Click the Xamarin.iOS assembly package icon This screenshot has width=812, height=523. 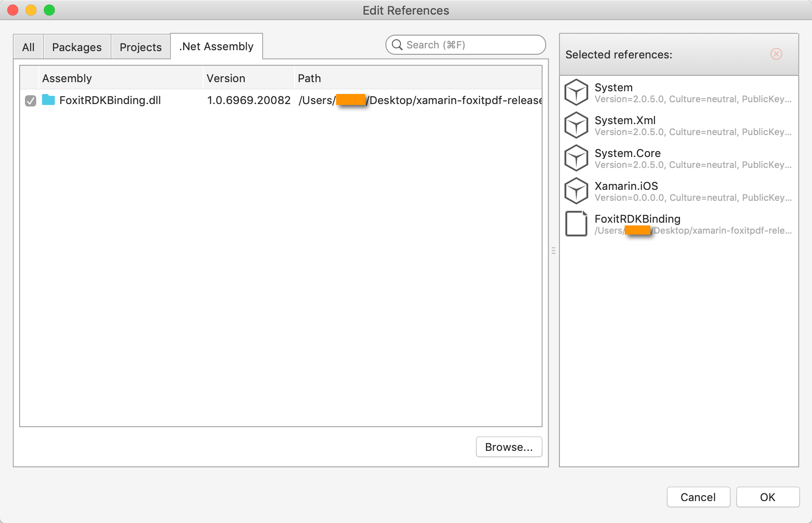(x=576, y=191)
